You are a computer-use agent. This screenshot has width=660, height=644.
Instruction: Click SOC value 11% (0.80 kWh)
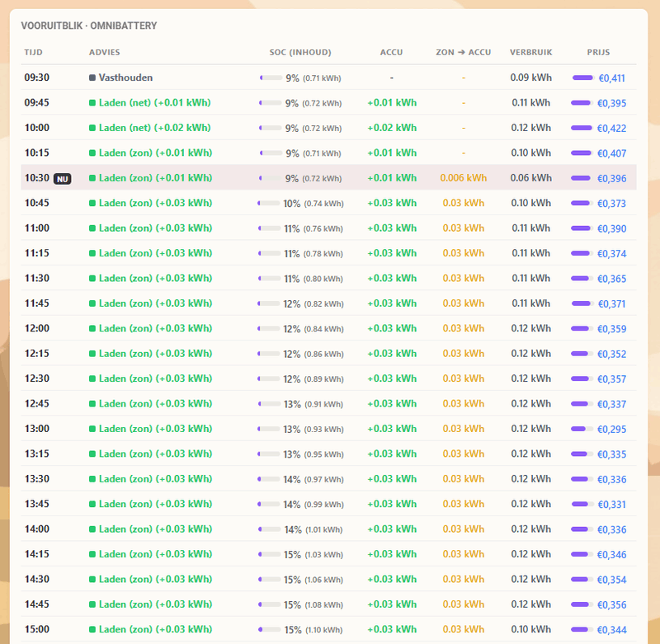tap(313, 279)
